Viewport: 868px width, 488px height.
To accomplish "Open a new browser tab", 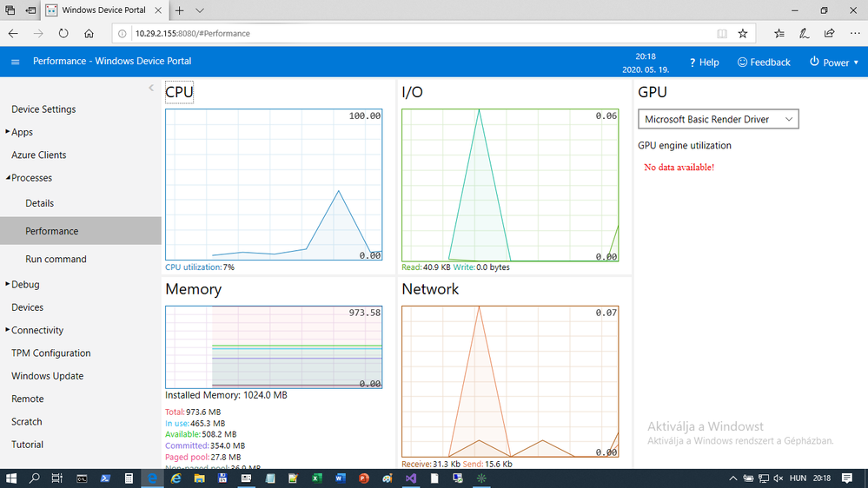I will 179,10.
